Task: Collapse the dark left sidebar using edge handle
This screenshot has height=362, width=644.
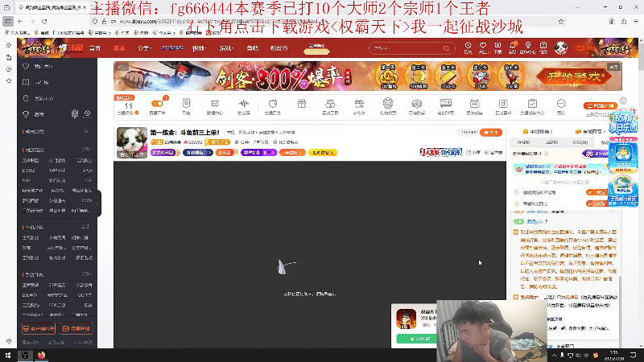Action: (x=98, y=204)
